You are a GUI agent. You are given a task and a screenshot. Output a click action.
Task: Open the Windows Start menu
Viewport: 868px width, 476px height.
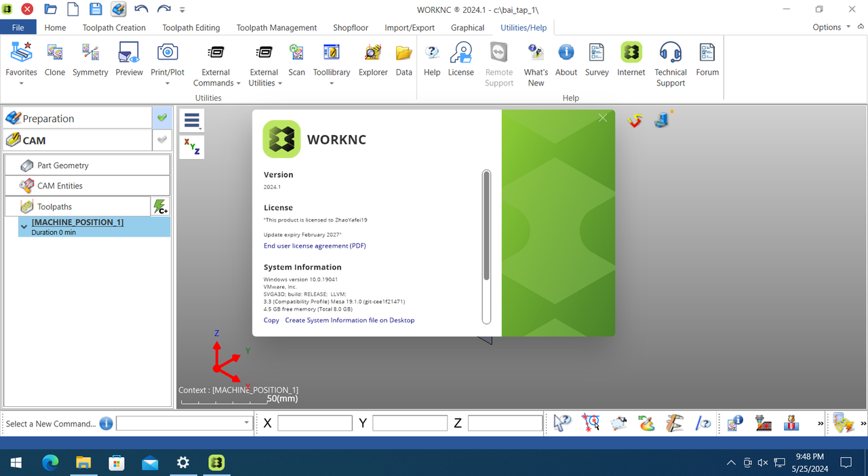click(16, 462)
